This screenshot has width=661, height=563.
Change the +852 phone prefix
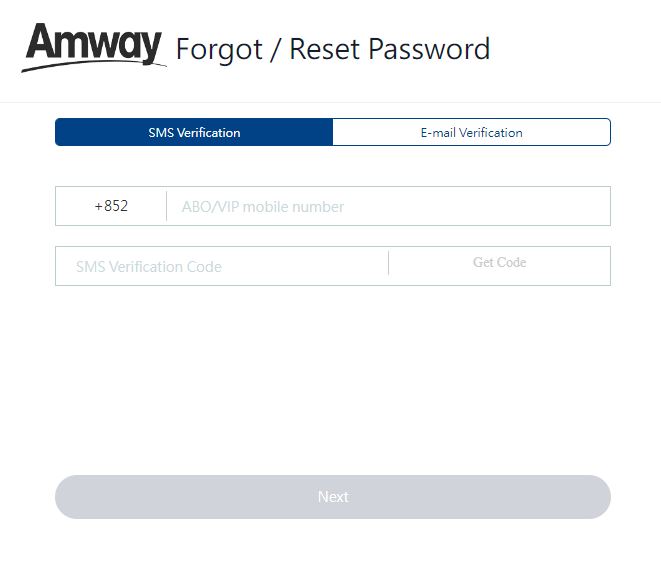tap(111, 206)
